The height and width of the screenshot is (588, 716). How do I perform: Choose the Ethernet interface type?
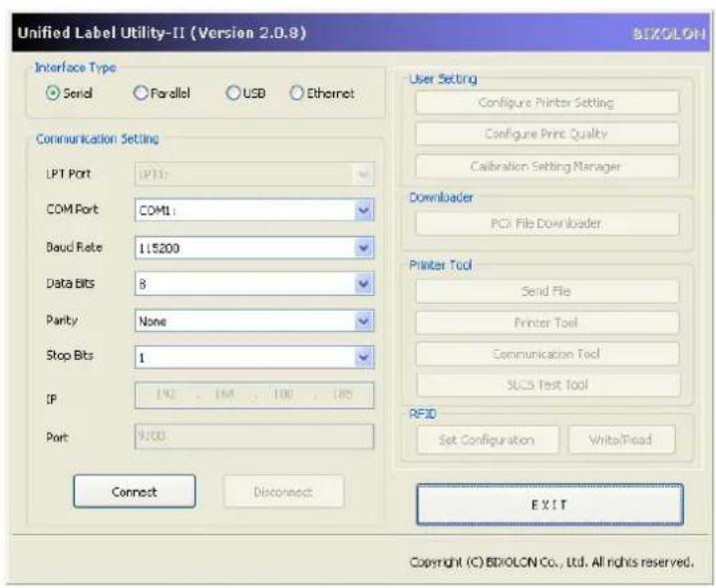(x=297, y=93)
